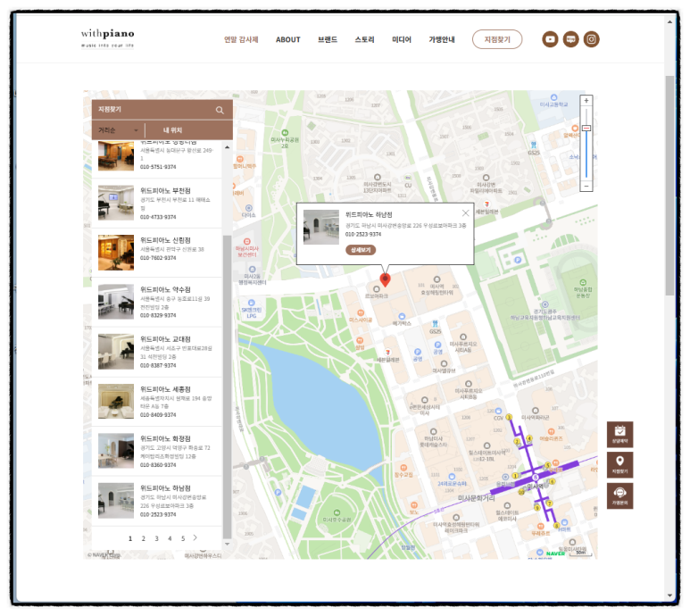
Task: Click the 화정점 branch thumbnail photo
Action: 116,451
